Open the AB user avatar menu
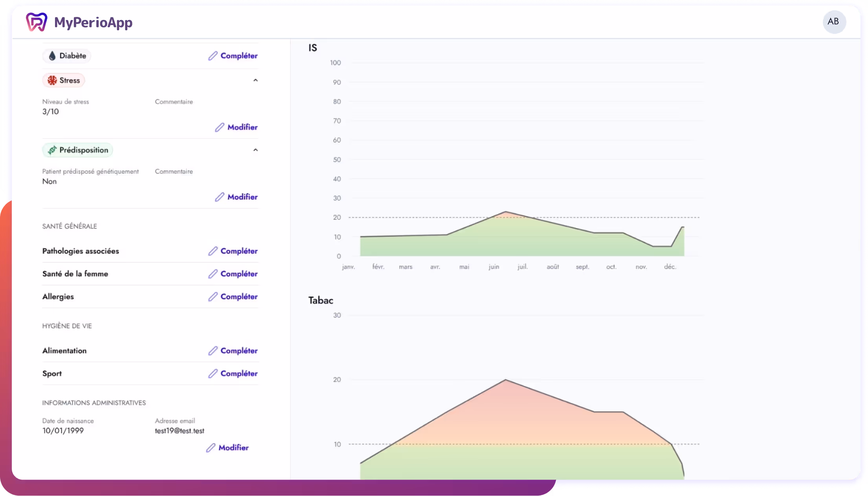Viewport: 868px width, 496px height. 834,22
